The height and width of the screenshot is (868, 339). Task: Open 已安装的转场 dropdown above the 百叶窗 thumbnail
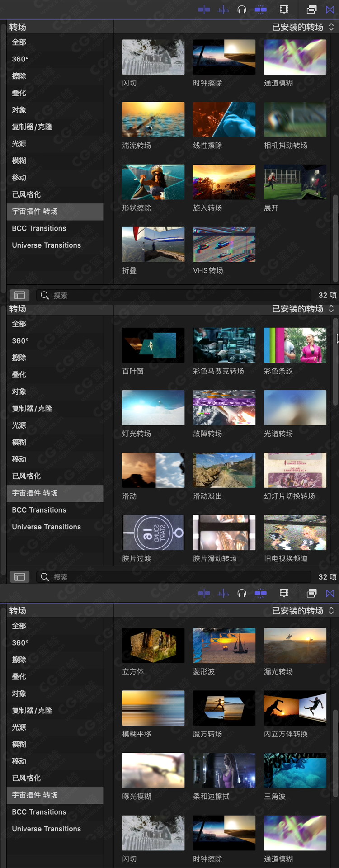[303, 309]
